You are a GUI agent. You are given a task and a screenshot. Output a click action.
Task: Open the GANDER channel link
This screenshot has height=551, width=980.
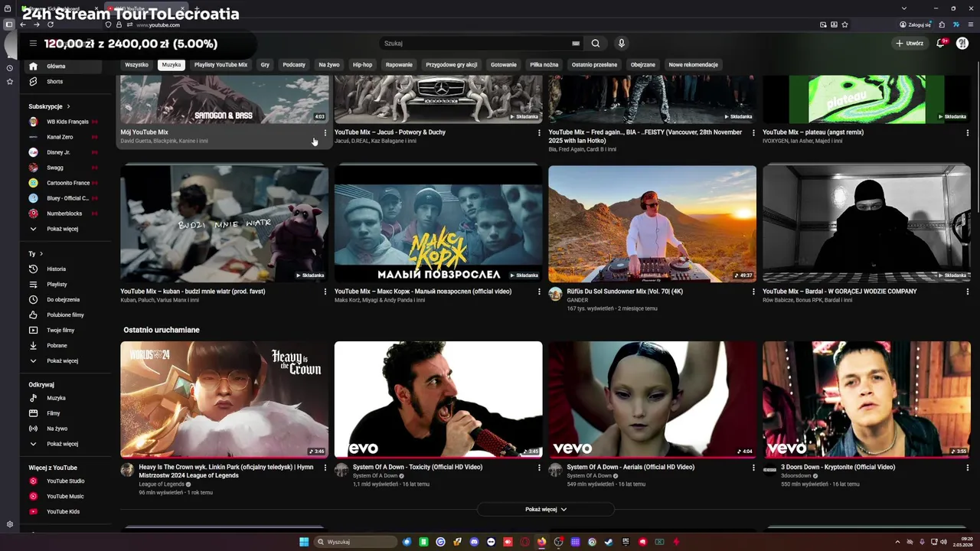point(577,300)
